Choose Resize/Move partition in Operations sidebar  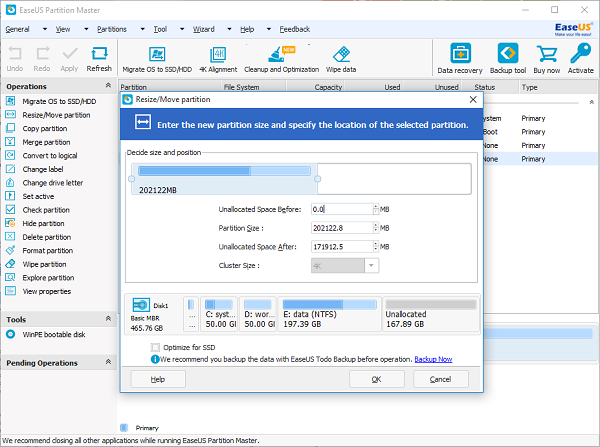[x=56, y=115]
